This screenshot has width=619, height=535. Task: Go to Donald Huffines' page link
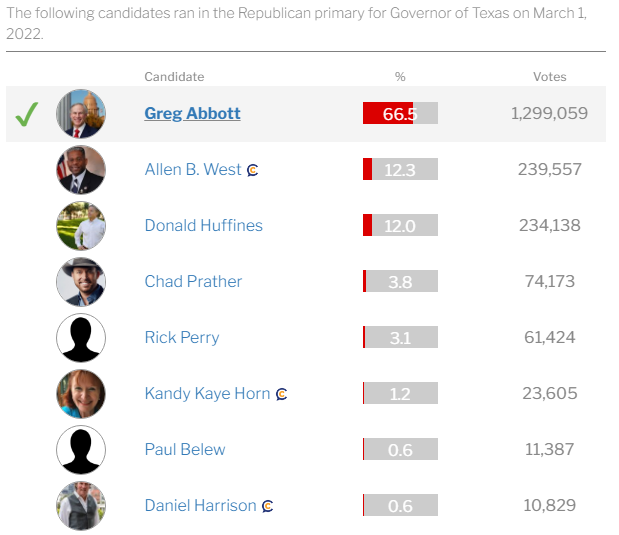203,226
